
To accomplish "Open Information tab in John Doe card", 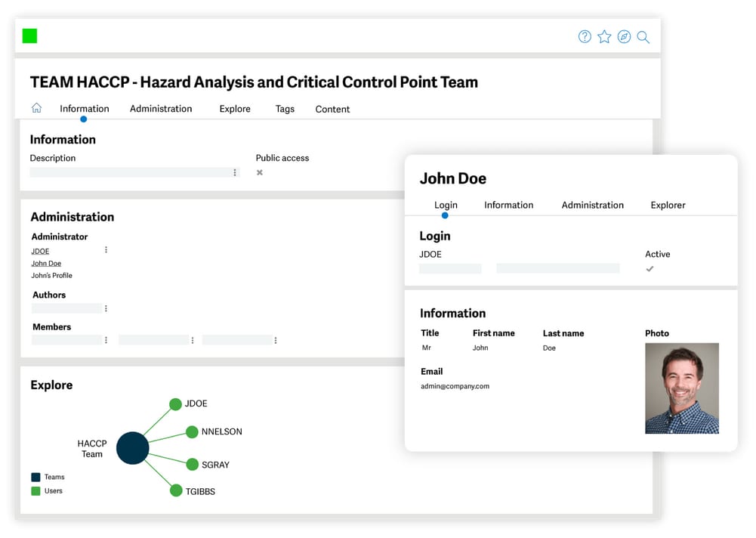I will (x=509, y=205).
